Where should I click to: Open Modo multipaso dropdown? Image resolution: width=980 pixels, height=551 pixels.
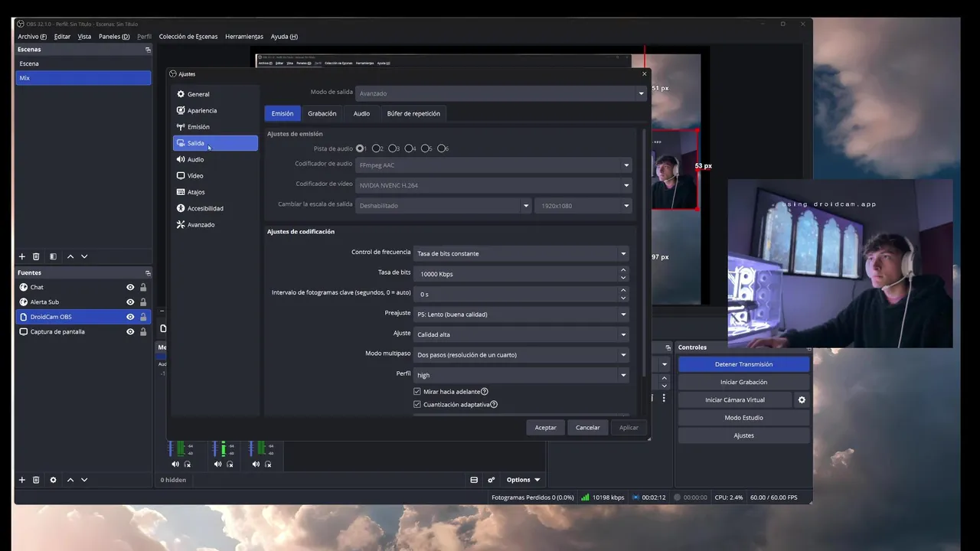tap(521, 355)
